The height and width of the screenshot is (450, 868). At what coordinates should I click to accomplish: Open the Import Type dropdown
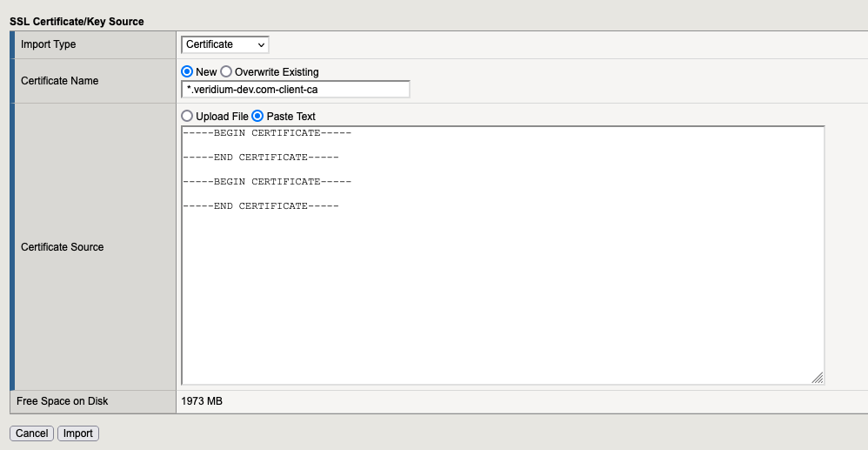coord(225,44)
